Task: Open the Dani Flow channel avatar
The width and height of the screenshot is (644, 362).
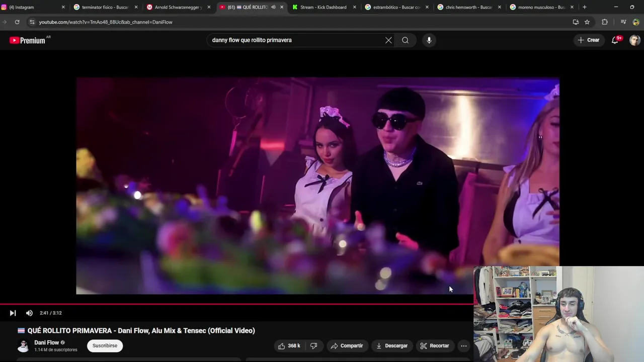Action: pyautogui.click(x=23, y=345)
